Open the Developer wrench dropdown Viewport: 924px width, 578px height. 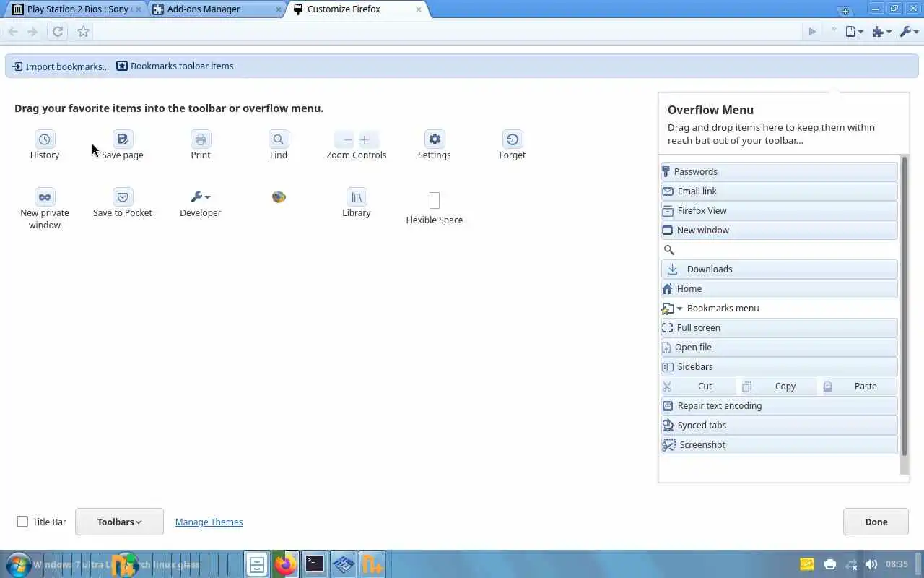[201, 197]
